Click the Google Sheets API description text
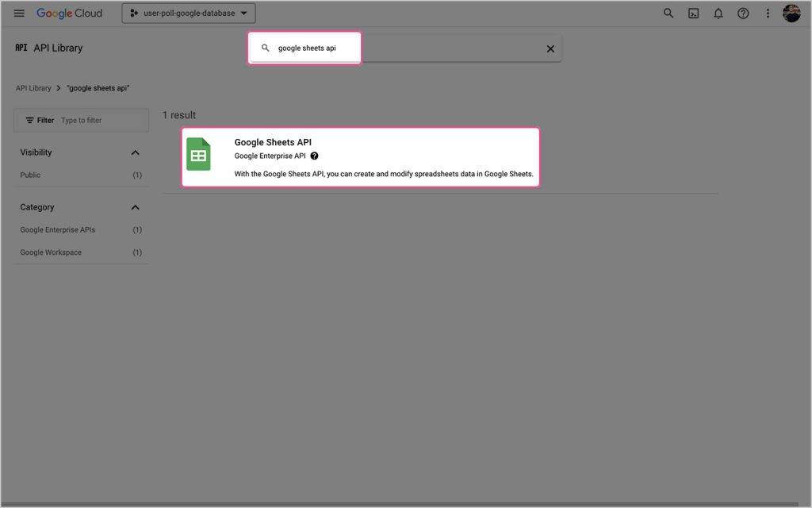Screen dimensions: 812x508 coord(383,174)
